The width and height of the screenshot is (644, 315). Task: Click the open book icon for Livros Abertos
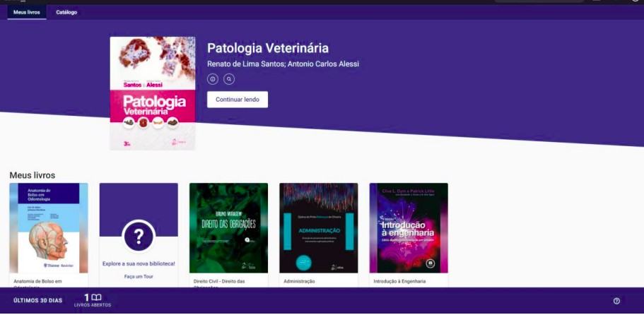[x=97, y=298]
